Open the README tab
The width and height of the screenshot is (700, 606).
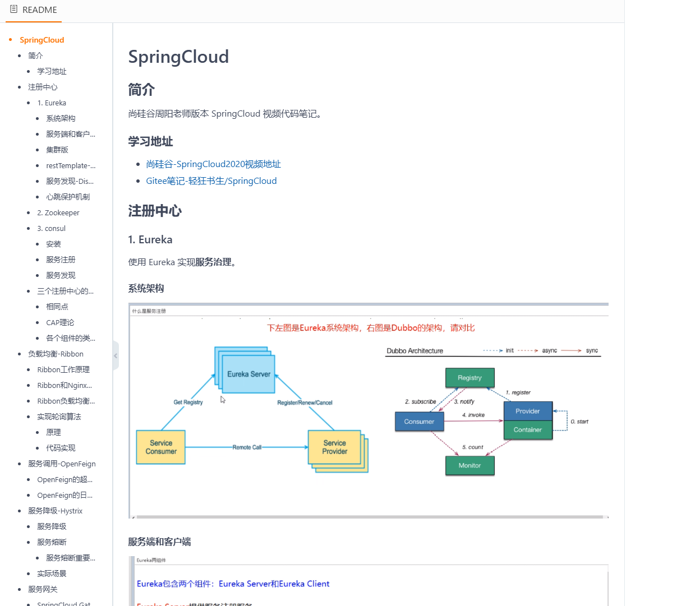coord(34,10)
